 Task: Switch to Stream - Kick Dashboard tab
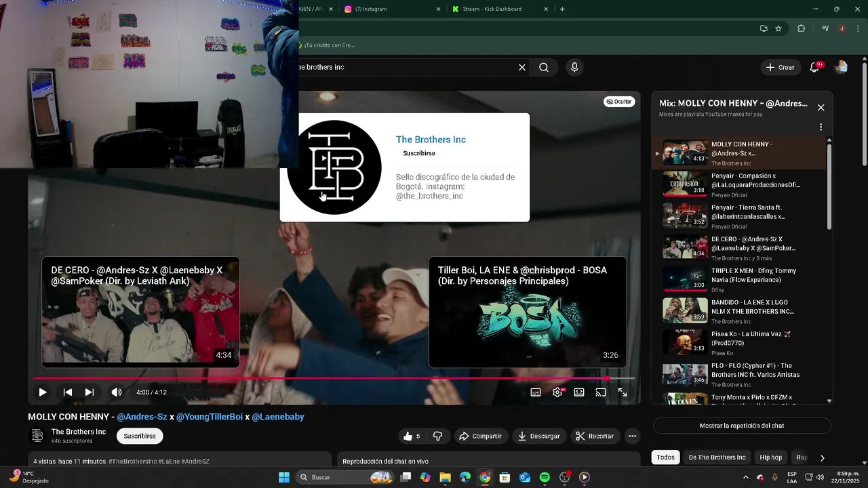coord(498,9)
